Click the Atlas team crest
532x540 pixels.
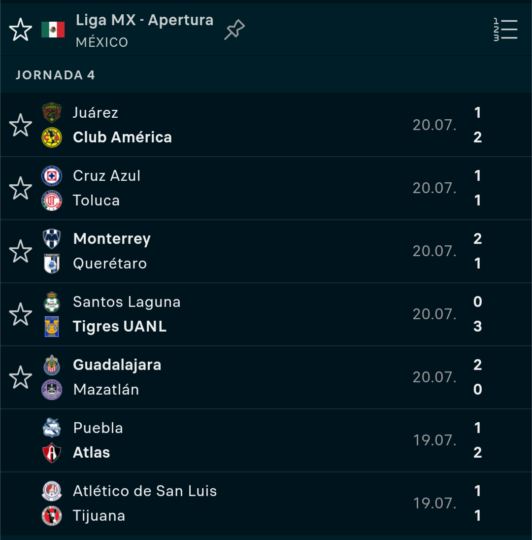tap(52, 453)
